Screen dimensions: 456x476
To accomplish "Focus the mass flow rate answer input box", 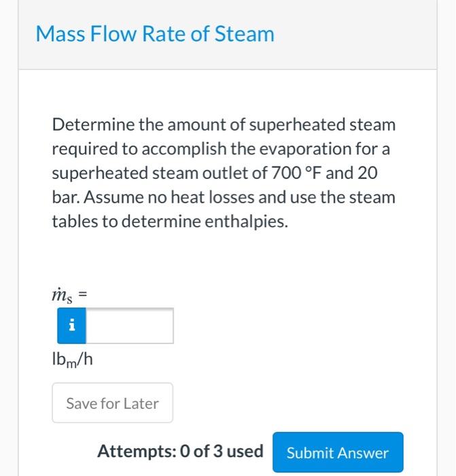I will [129, 326].
